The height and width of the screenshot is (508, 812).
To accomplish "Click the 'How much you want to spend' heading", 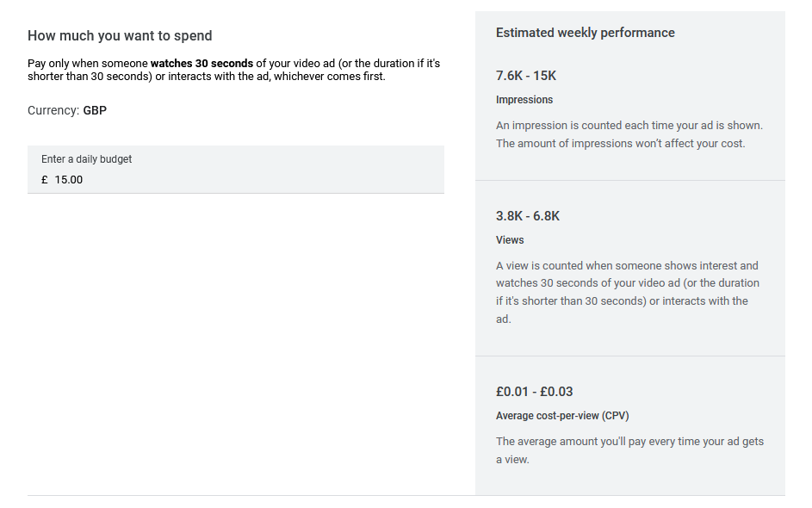I will click(120, 35).
